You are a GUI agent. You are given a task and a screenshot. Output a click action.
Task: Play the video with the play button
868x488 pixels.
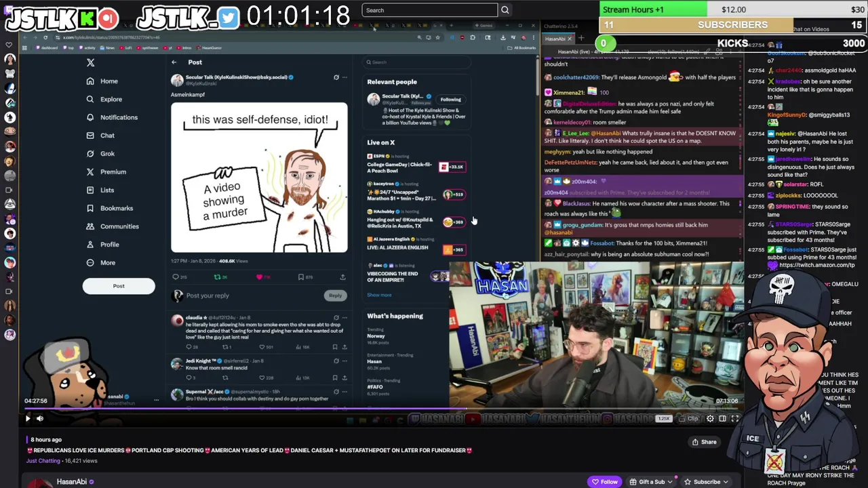pyautogui.click(x=28, y=418)
